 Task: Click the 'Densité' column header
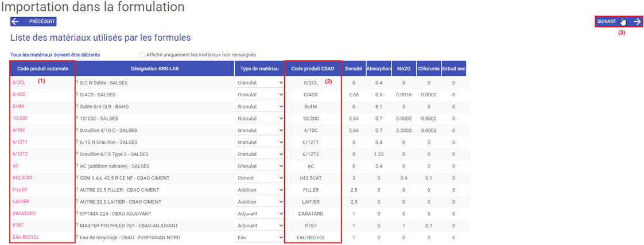354,68
